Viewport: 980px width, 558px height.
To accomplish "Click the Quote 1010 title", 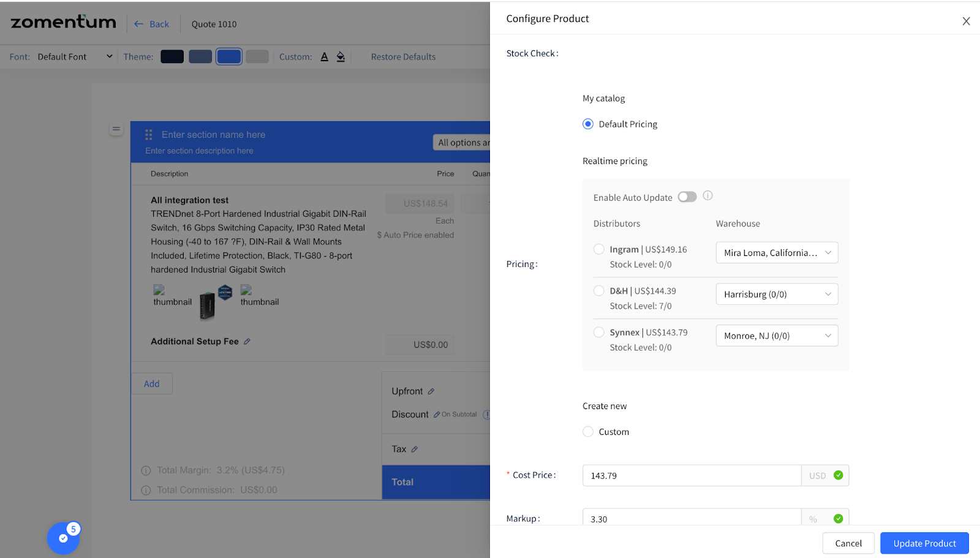I will coord(214,24).
